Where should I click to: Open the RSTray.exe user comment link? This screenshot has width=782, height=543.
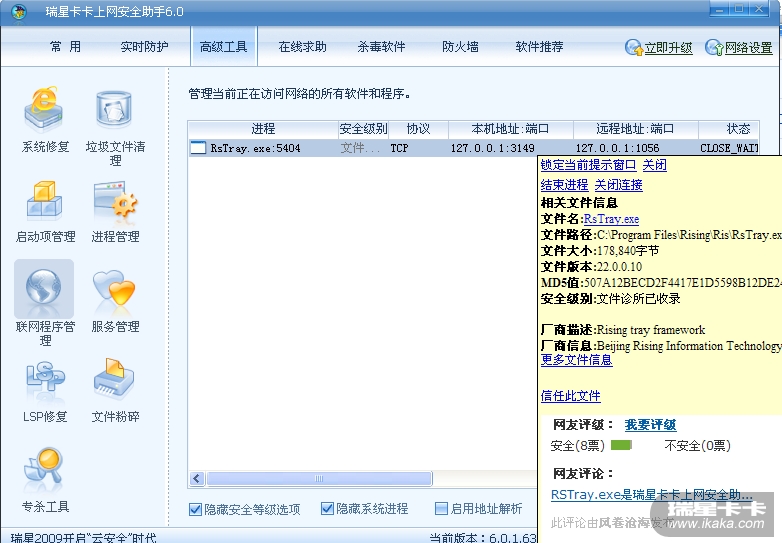[651, 495]
